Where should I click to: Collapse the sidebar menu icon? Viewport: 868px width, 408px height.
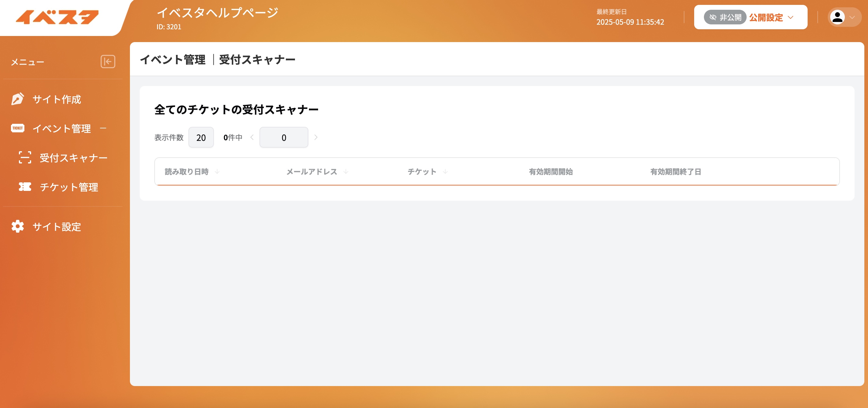pos(108,62)
